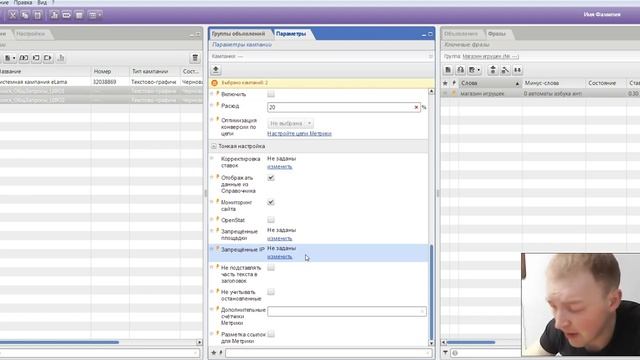Click the bid wizard tool icon in phrases toolbar
Image resolution: width=640 pixels, height=360 pixels.
505,70
